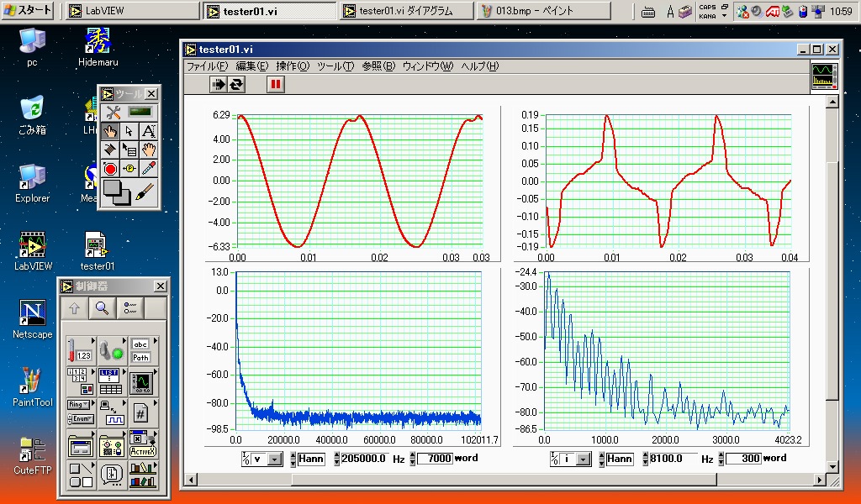Open the ツール(T) menu

(x=335, y=66)
